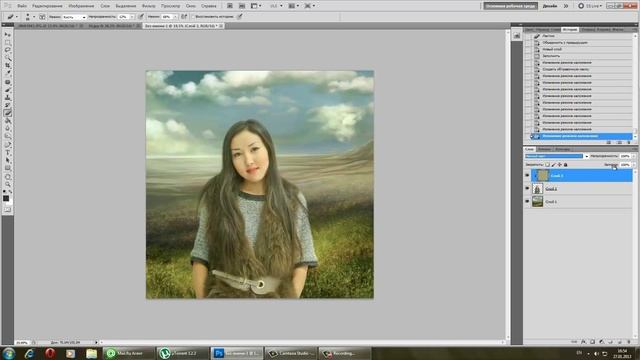Switch to the Каналы tab
The image size is (640, 360).
[544, 149]
